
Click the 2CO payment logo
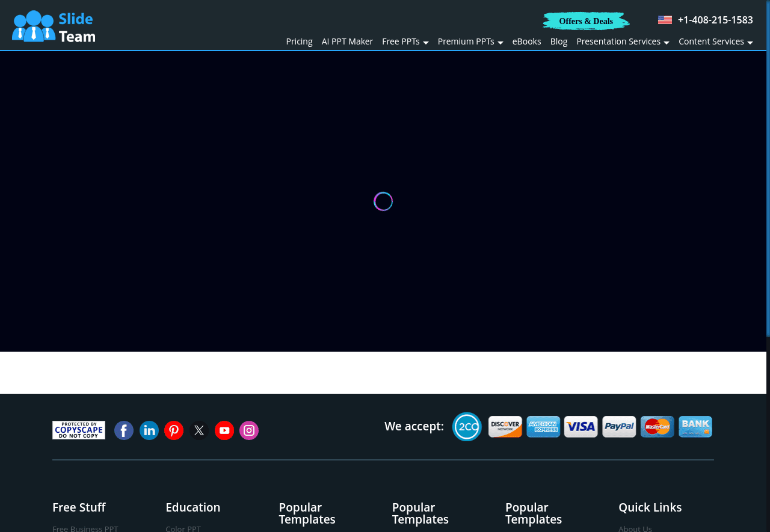[467, 427]
